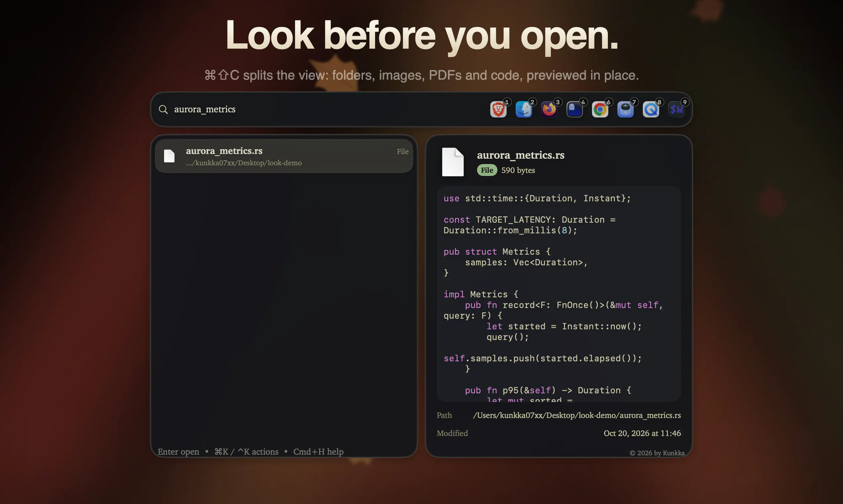
Task: Click the 'File' type label in result row
Action: click(403, 152)
